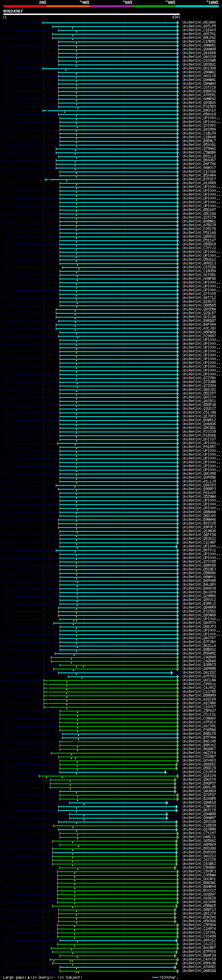The height and width of the screenshot is (980, 222).
Task: Open the UniRef100_P36586 entry
Action: tap(199, 730)
